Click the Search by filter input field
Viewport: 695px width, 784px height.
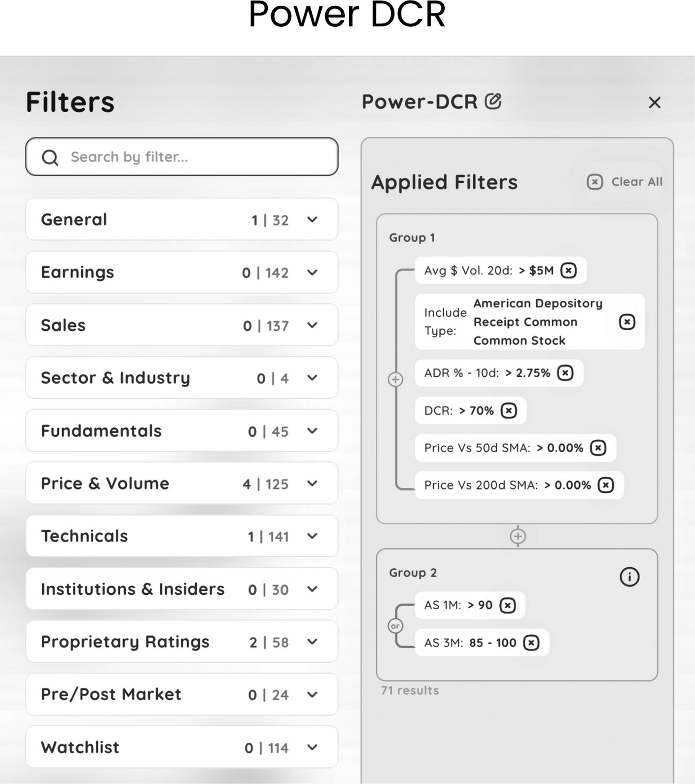[182, 157]
